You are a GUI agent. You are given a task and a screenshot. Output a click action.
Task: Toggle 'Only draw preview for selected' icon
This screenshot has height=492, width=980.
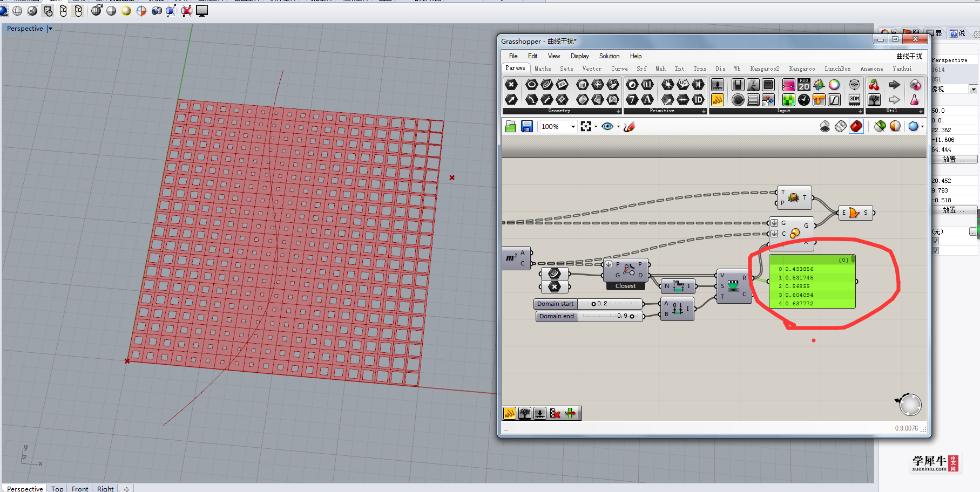click(x=880, y=126)
